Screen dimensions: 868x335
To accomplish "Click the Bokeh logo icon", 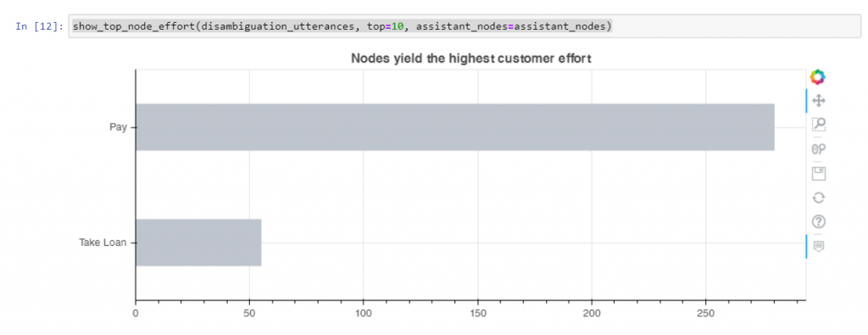I will (818, 77).
